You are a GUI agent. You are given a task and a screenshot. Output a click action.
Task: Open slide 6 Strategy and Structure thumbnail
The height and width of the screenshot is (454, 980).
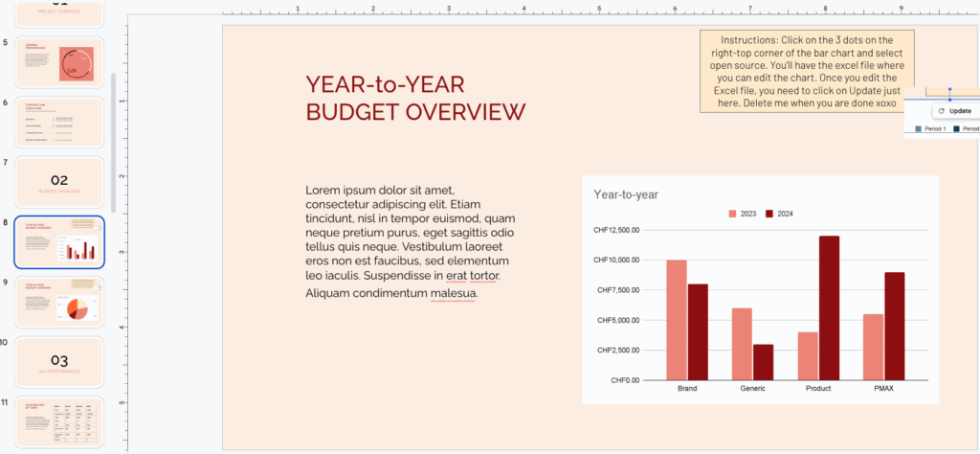(59, 122)
